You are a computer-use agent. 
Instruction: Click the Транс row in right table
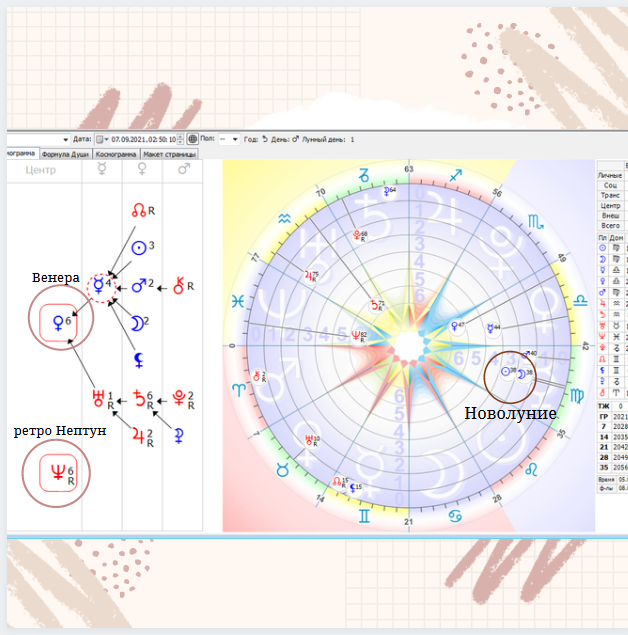coord(612,195)
